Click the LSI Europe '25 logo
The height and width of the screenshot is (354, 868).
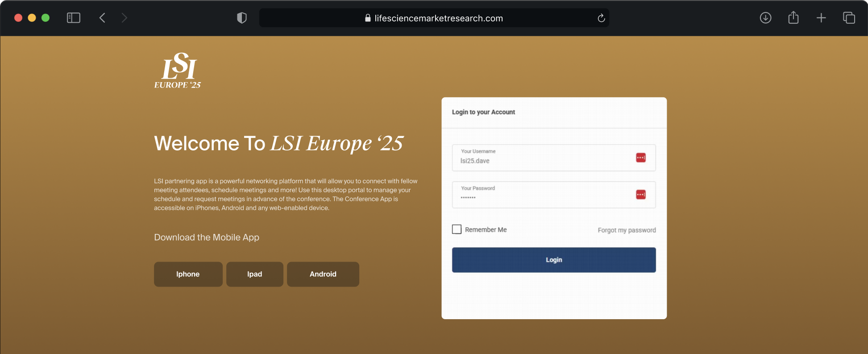(178, 71)
